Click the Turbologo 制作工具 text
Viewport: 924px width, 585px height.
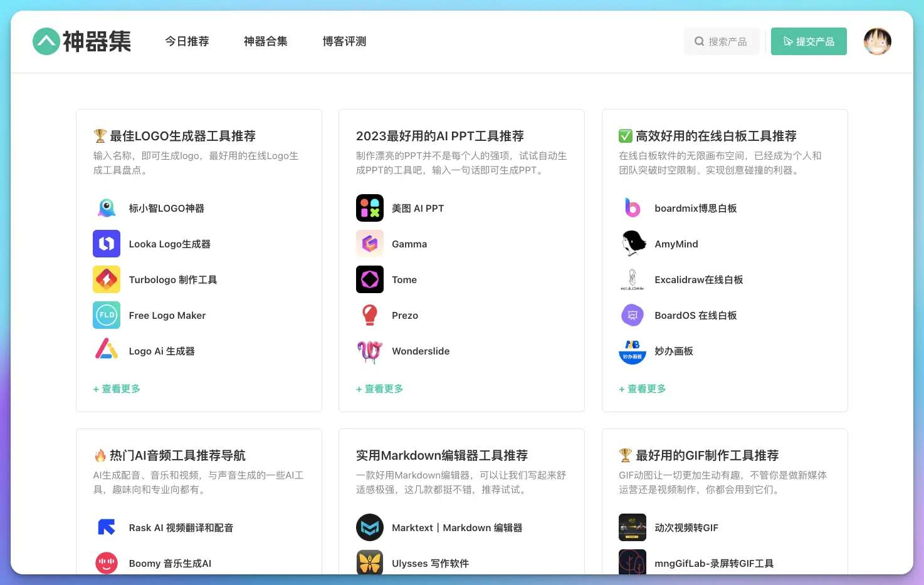pos(173,279)
